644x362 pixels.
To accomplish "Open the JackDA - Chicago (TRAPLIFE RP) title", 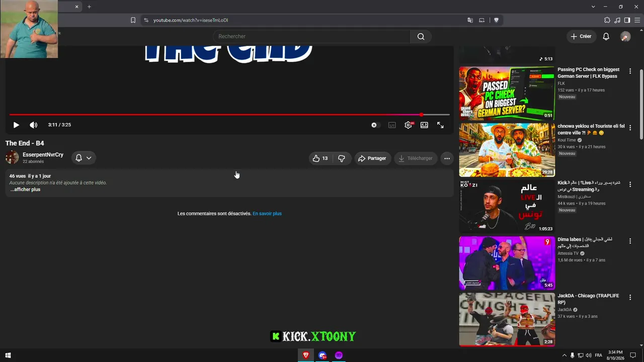I will (588, 299).
